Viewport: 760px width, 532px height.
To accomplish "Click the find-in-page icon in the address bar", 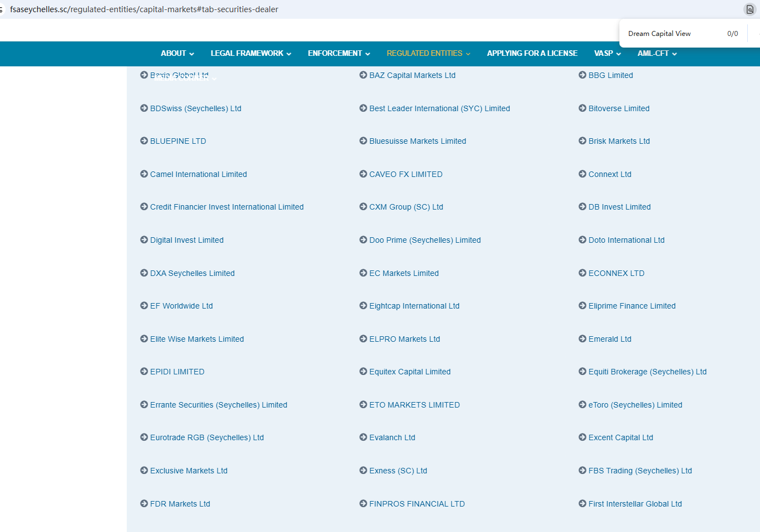I will point(749,9).
